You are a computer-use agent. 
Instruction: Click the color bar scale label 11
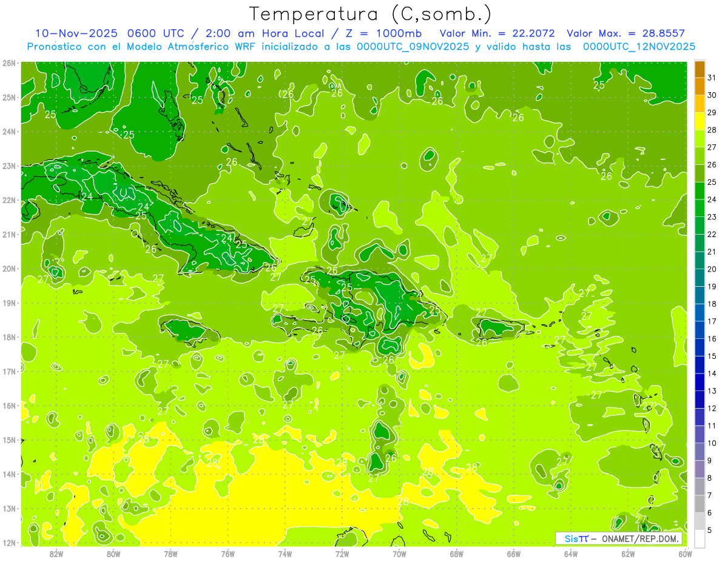coord(712,426)
